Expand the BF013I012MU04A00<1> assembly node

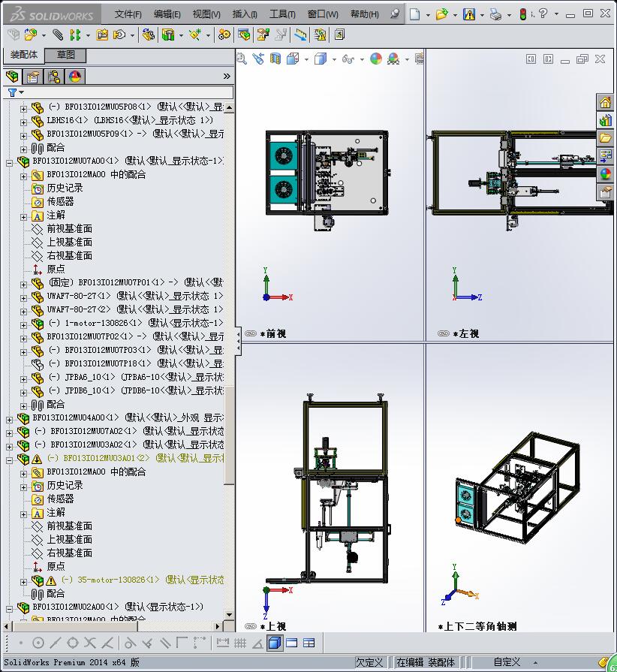click(x=10, y=420)
